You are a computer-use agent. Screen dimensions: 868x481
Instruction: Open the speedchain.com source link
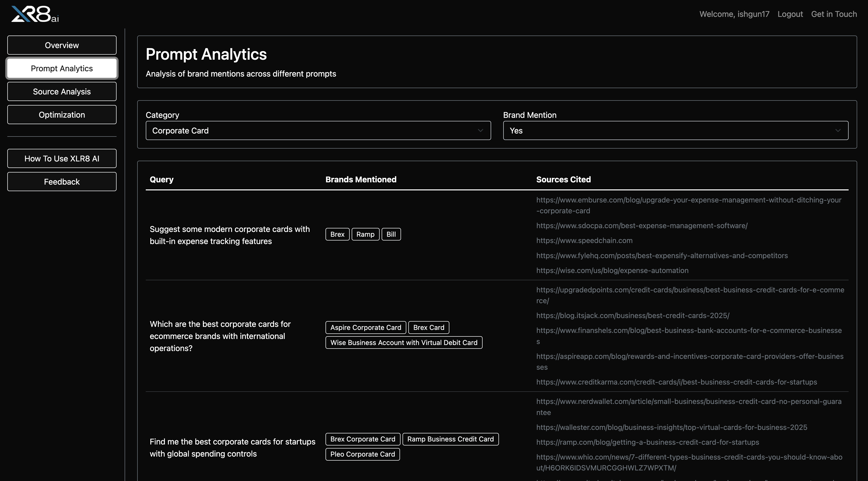pos(584,240)
